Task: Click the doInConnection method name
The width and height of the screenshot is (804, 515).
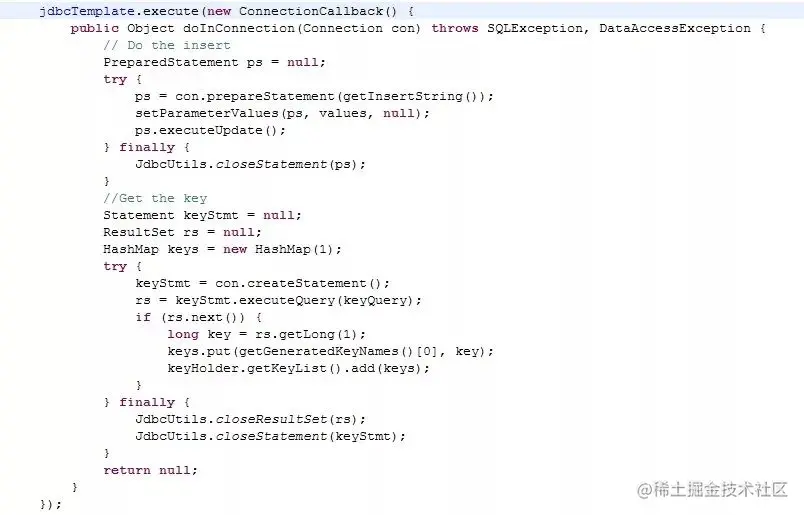Action: [239, 28]
